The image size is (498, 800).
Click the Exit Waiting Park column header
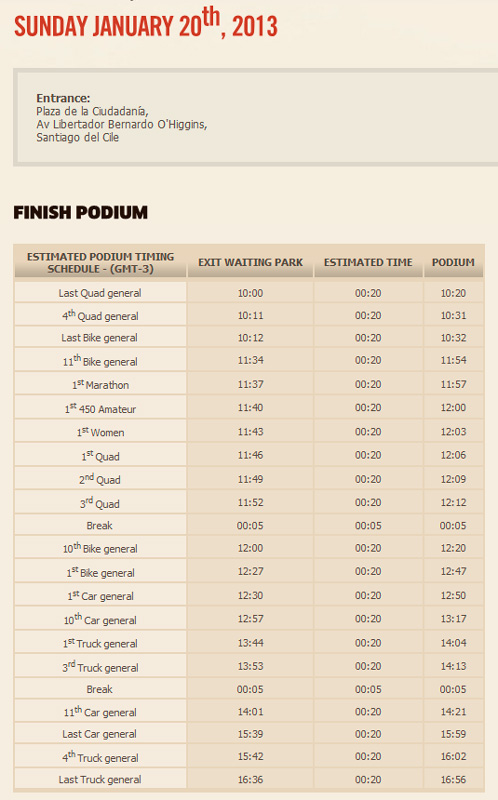point(251,262)
